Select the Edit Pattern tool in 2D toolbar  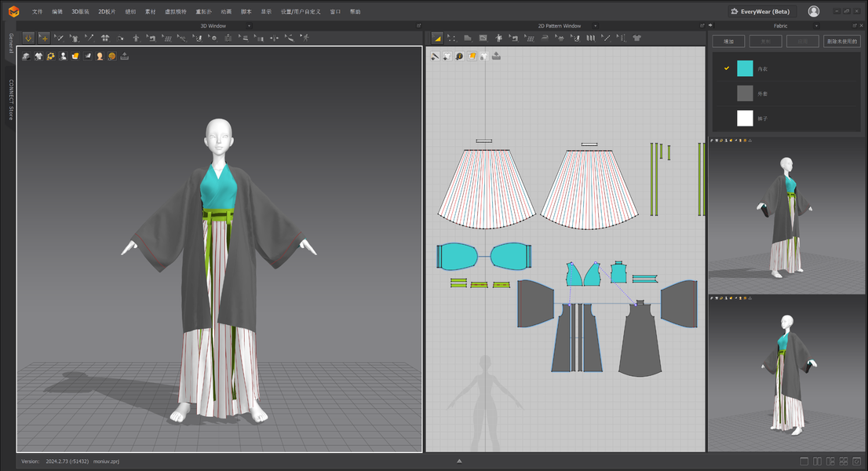(437, 38)
